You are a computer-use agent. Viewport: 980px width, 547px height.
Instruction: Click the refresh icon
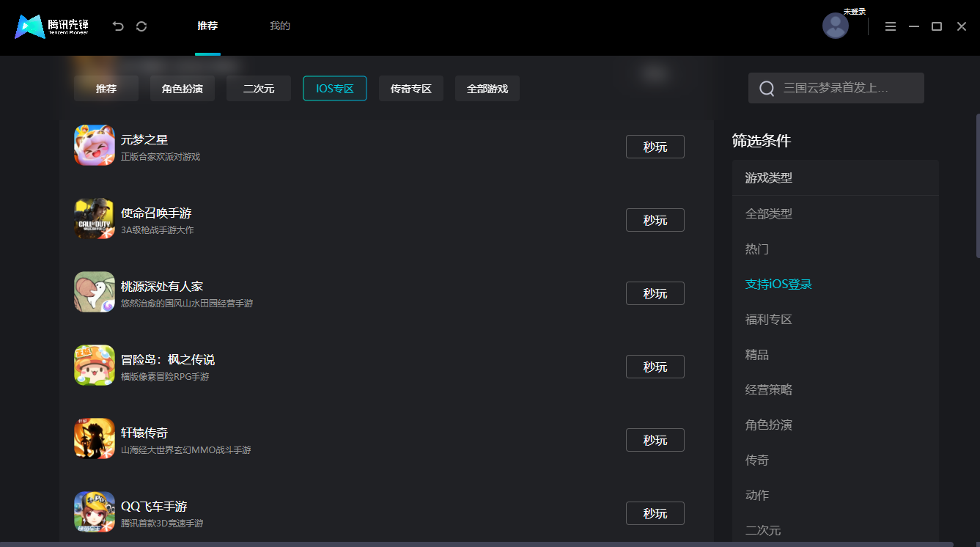[141, 26]
